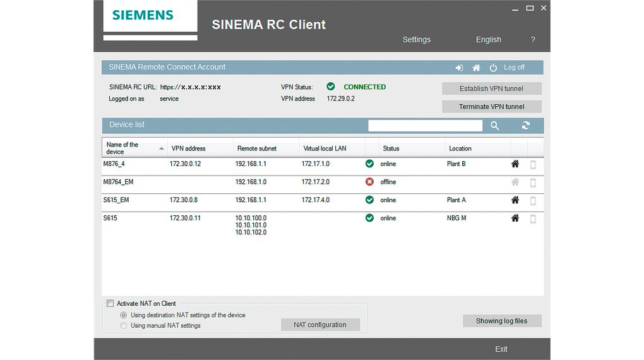Click home icon for device S615_EM
The width and height of the screenshot is (644, 360).
tap(515, 200)
